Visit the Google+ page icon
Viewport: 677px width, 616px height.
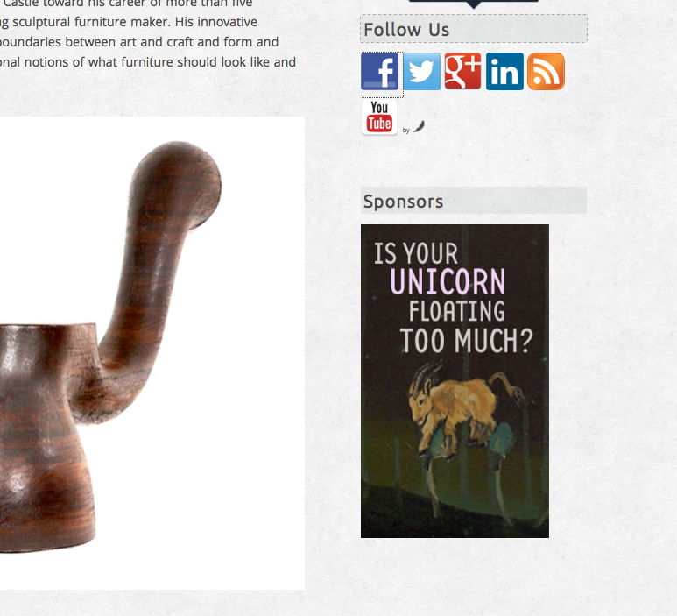click(x=462, y=71)
